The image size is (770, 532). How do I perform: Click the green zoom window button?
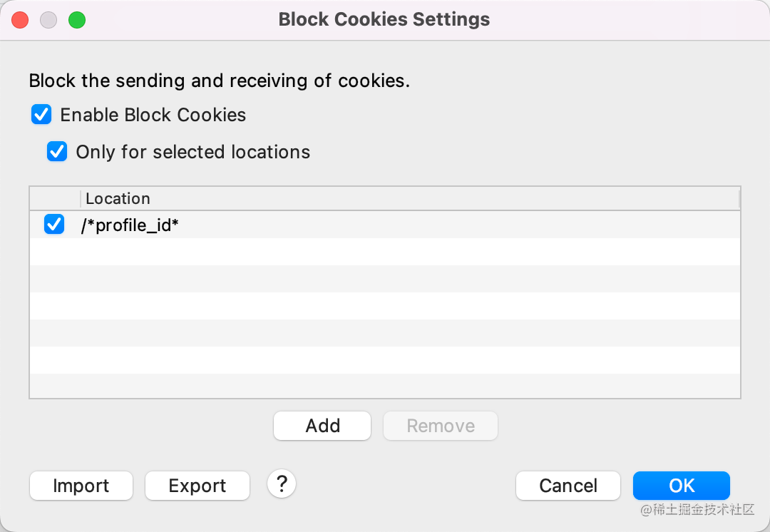coord(77,20)
